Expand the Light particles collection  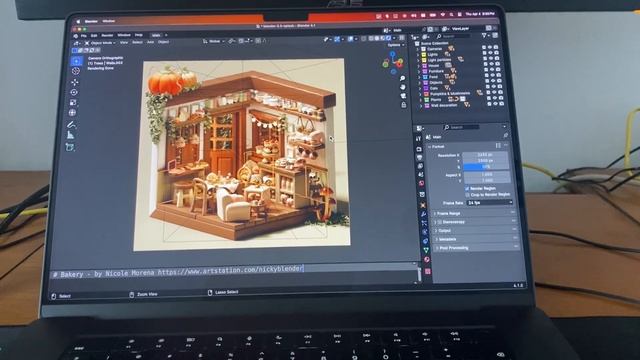click(x=418, y=60)
